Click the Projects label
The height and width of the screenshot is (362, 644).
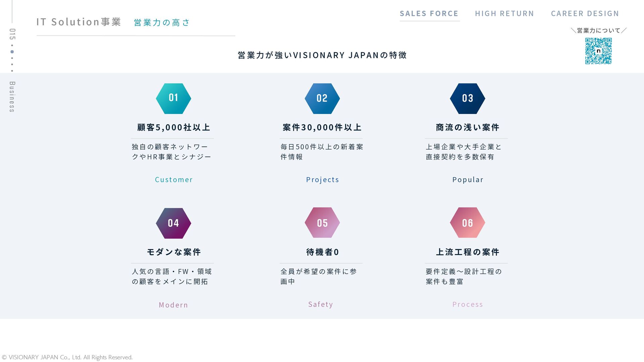point(322,180)
